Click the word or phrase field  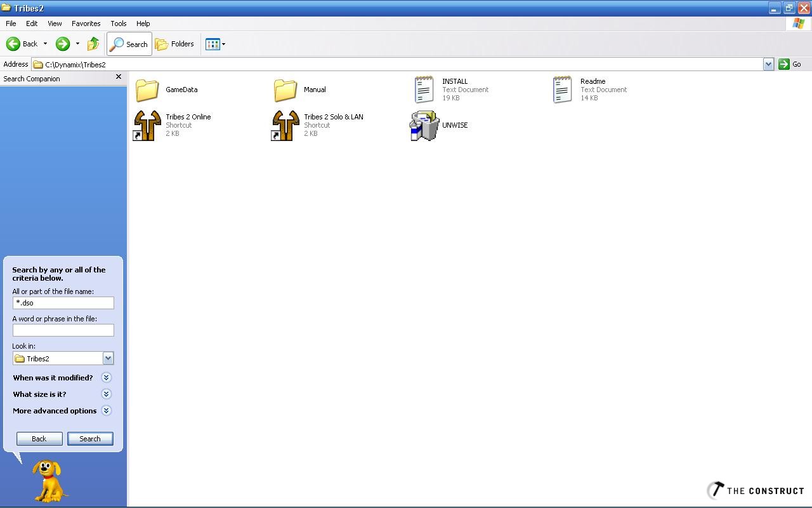tap(63, 330)
